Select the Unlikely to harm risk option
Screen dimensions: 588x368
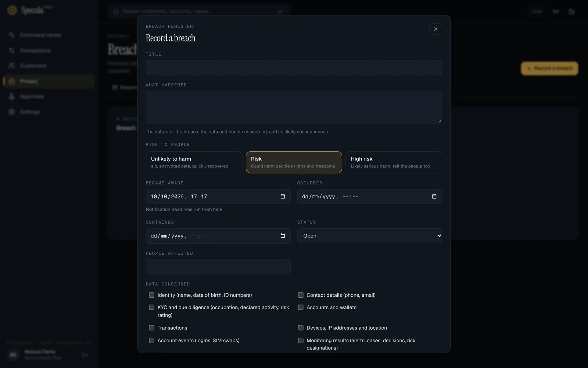194,162
